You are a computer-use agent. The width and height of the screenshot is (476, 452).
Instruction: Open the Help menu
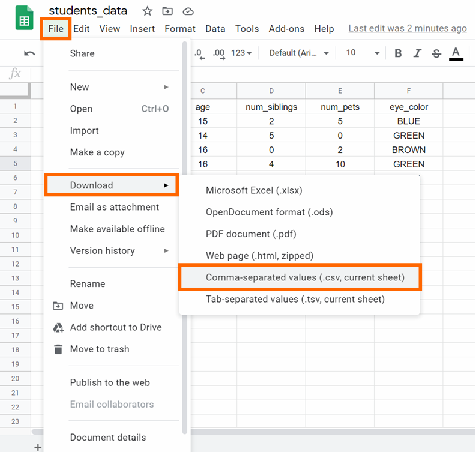tap(324, 29)
